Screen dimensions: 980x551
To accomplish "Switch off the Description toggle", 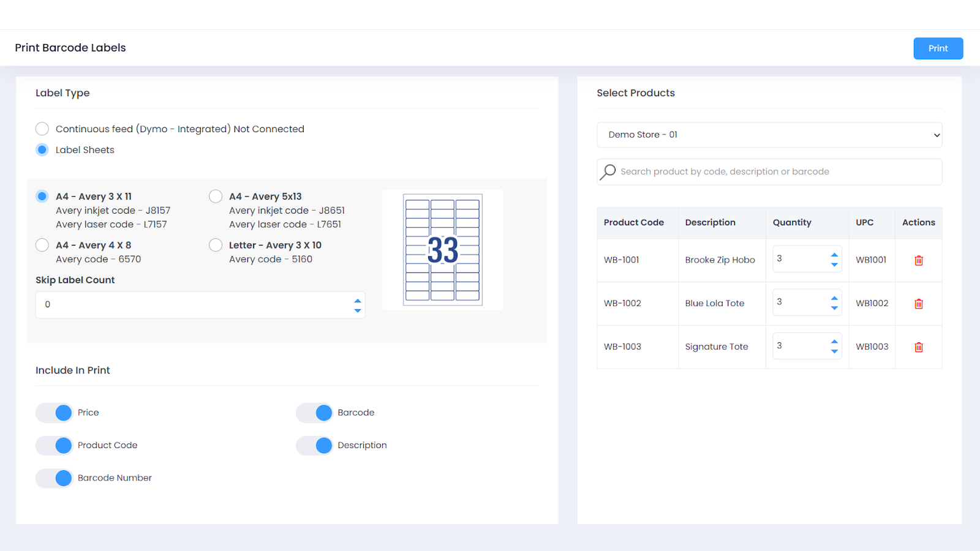I will (315, 446).
